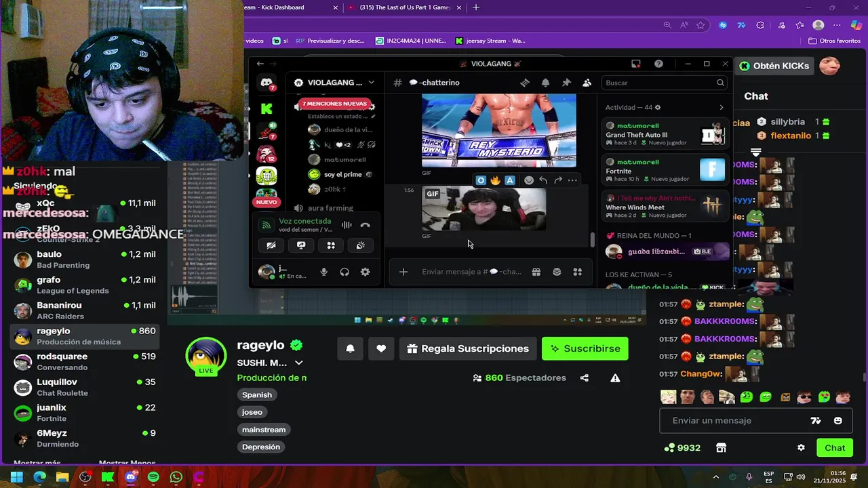The image size is (868, 488).
Task: Click the report warning triangle icon
Action: click(615, 378)
